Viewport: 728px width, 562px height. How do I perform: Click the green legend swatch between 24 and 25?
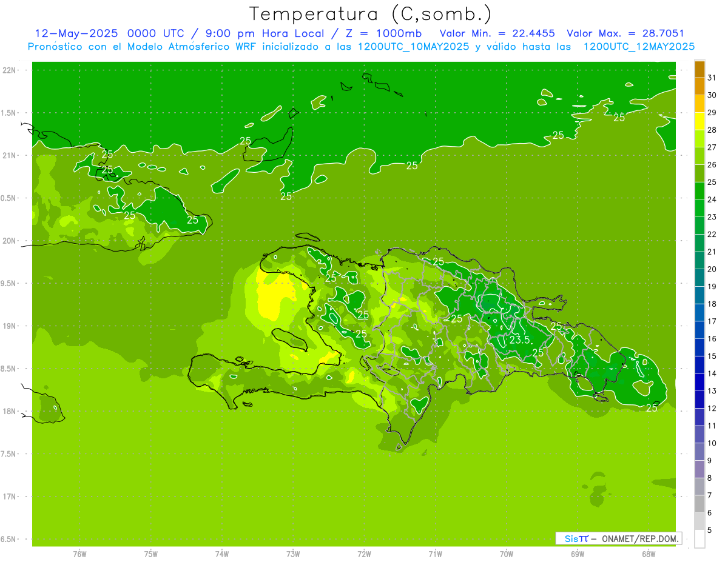(699, 190)
